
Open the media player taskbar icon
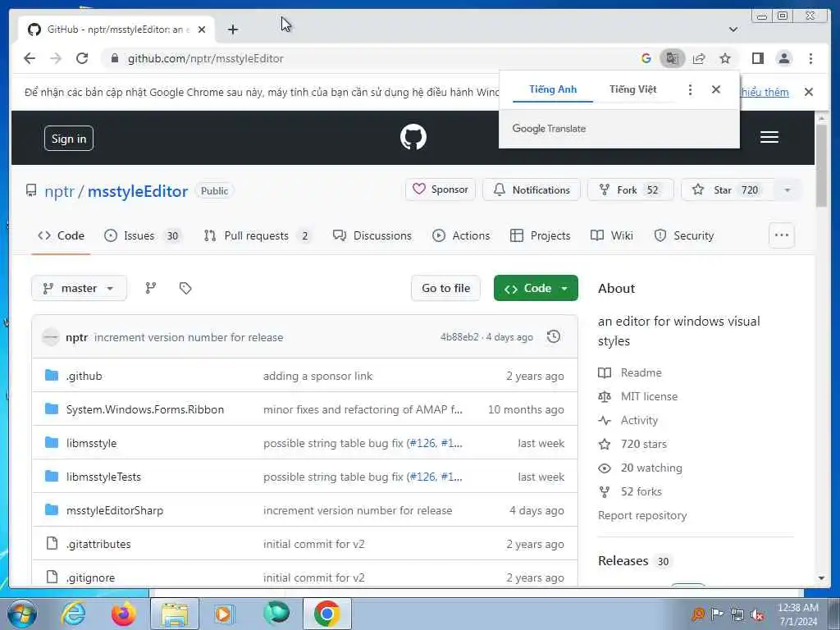click(x=225, y=614)
